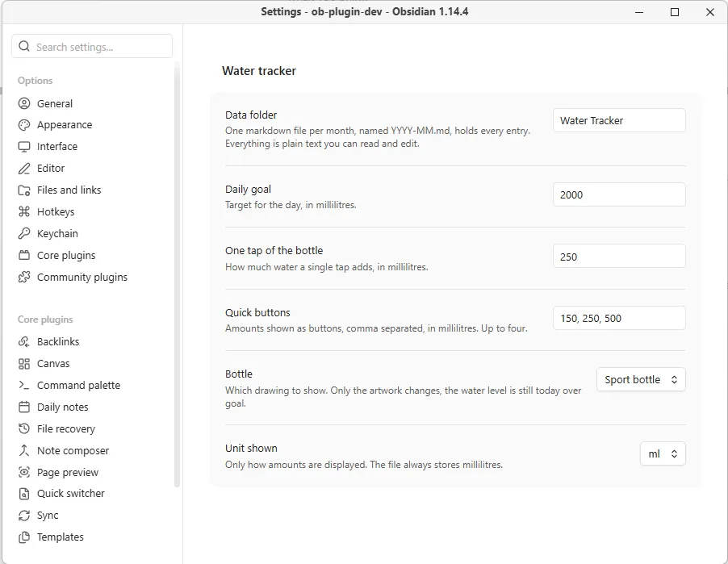Minimize the Settings window

coord(639,12)
